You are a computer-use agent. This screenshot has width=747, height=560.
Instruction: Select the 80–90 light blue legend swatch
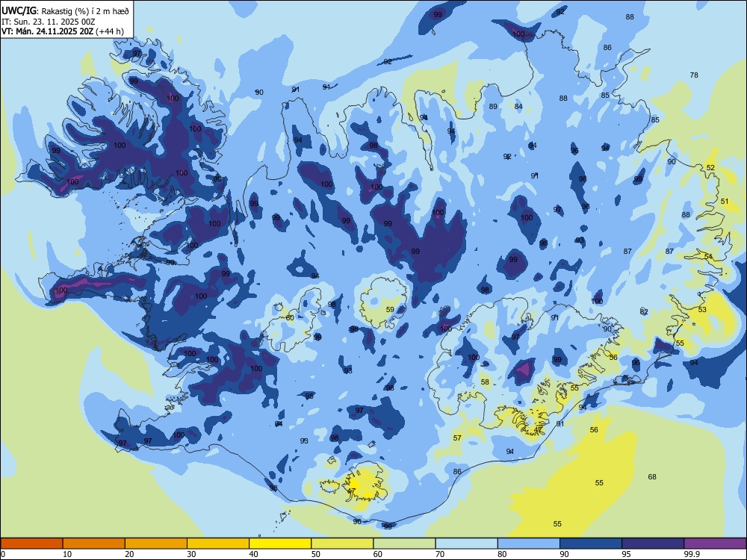pyautogui.click(x=529, y=544)
